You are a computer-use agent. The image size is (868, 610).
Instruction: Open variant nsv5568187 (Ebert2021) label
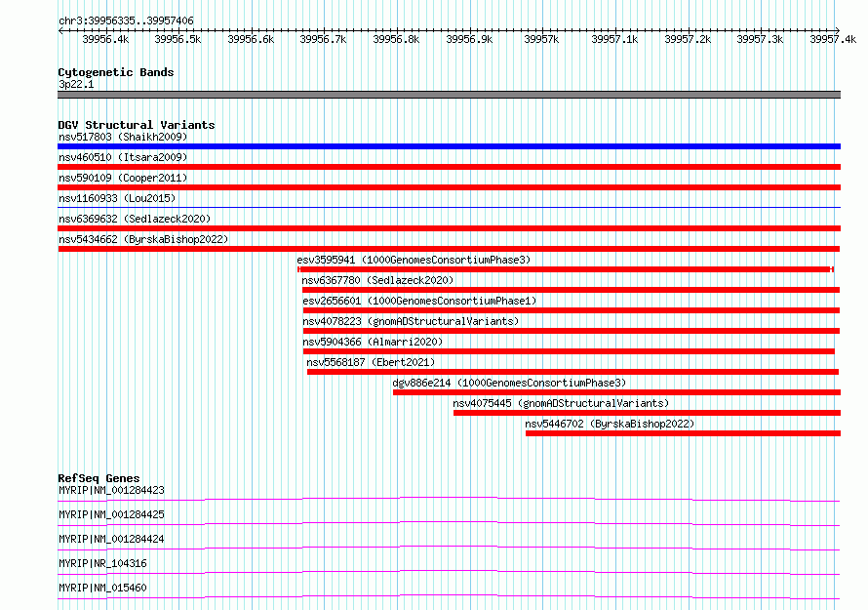click(x=371, y=362)
